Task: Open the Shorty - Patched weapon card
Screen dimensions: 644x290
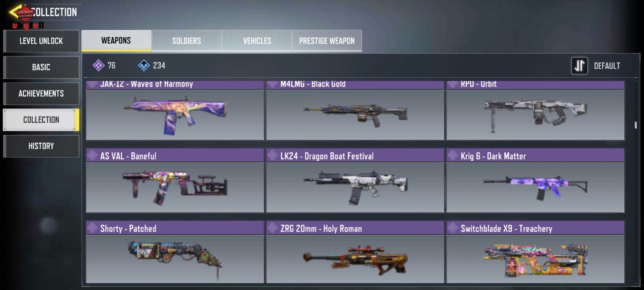Action: point(175,252)
